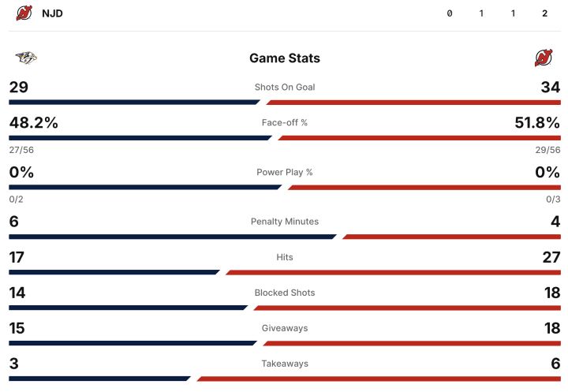Click the 27/56 face-off fraction
This screenshot has height=392, width=568.
21,150
